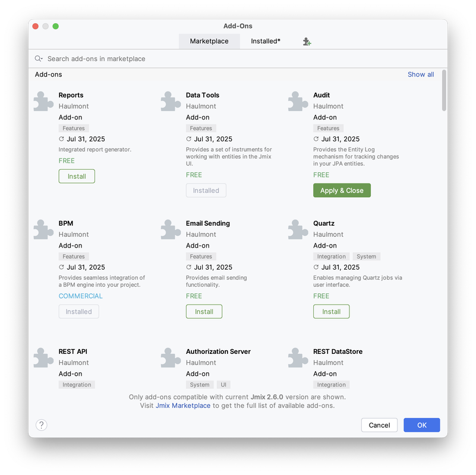Click the System tag under Quartz
The height and width of the screenshot is (475, 476).
click(367, 256)
